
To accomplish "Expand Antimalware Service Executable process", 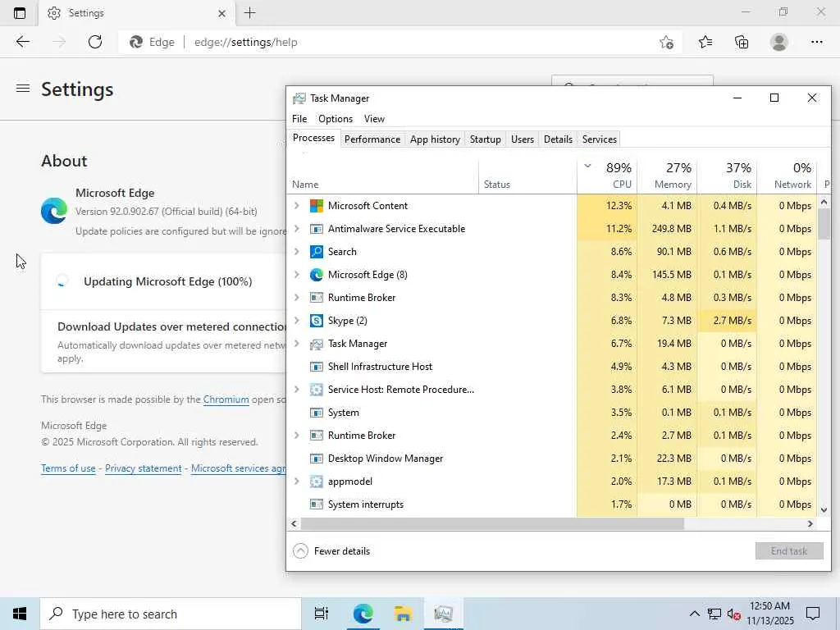I will 297,229.
